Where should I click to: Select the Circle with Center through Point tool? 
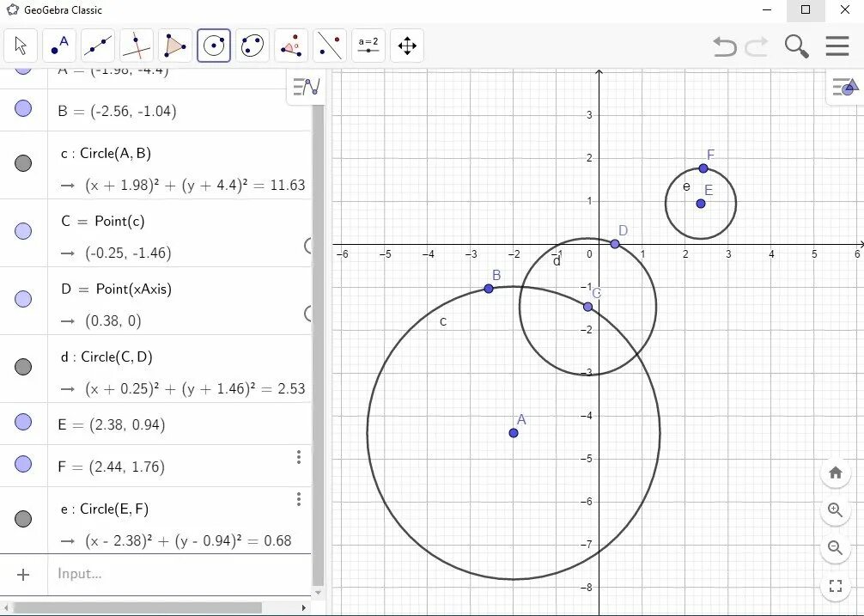[214, 46]
